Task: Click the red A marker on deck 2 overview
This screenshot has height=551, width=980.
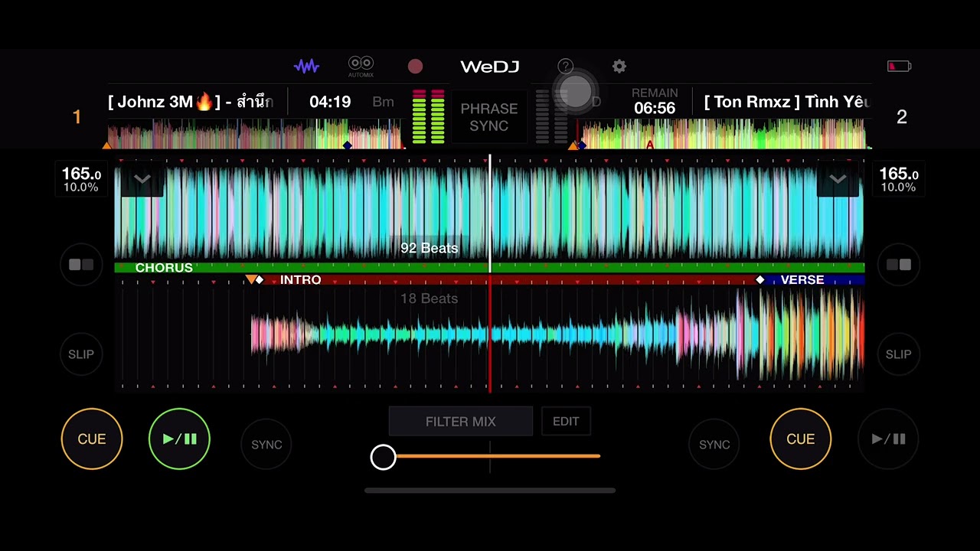Action: tap(649, 145)
